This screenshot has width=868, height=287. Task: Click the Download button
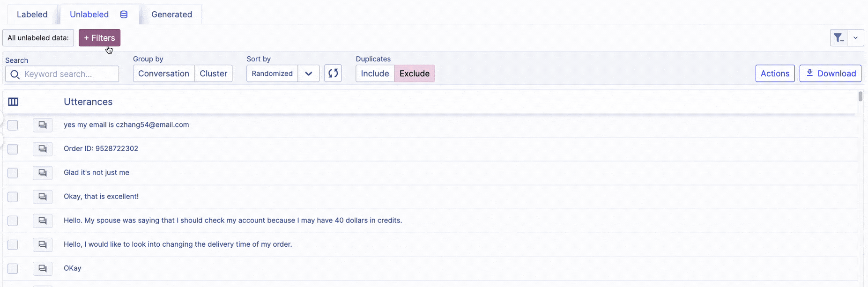point(830,74)
